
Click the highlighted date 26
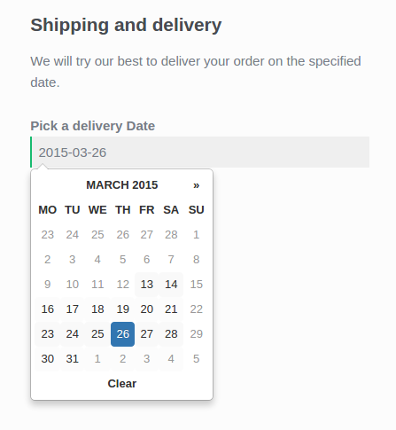[123, 334]
